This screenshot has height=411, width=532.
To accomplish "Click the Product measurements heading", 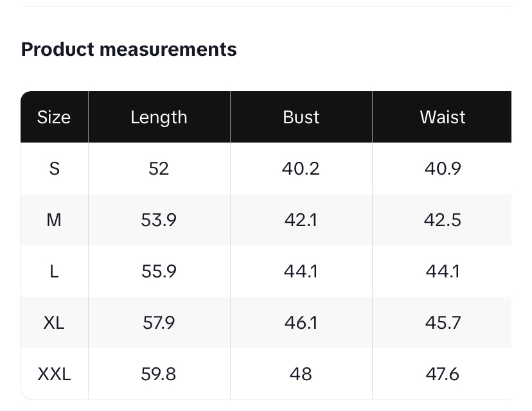I will (x=129, y=49).
